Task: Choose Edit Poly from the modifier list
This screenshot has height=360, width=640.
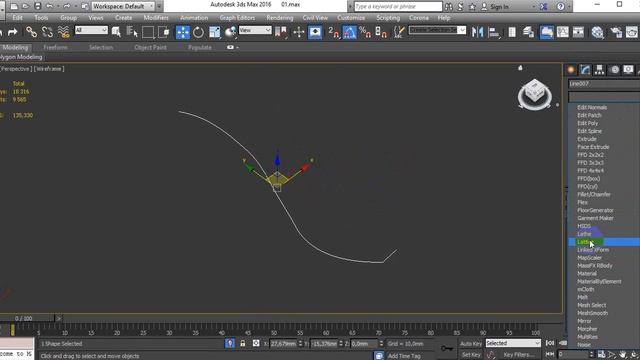Action: (x=588, y=123)
